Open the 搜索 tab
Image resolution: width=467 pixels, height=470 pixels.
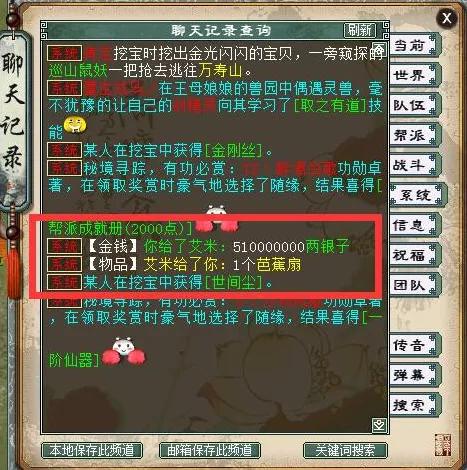click(413, 405)
